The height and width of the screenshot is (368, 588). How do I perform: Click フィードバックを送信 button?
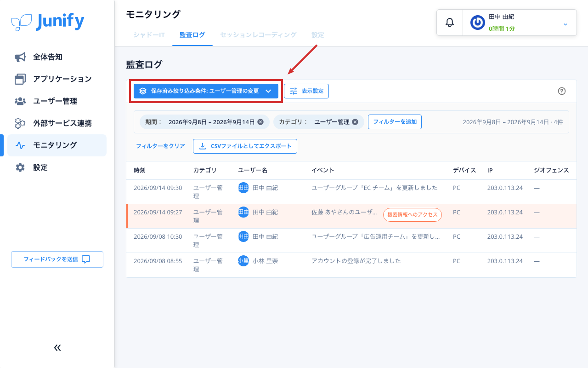click(57, 259)
